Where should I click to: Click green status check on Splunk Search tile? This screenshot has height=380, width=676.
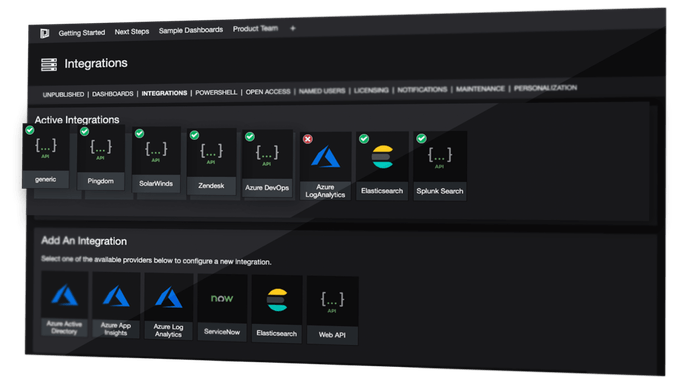click(x=422, y=138)
